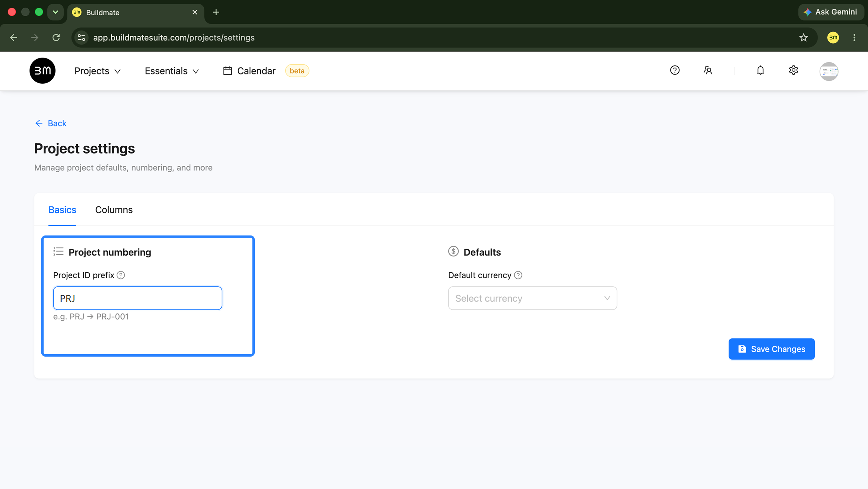
Task: Expand the tab search dropdown arrow
Action: tap(56, 12)
